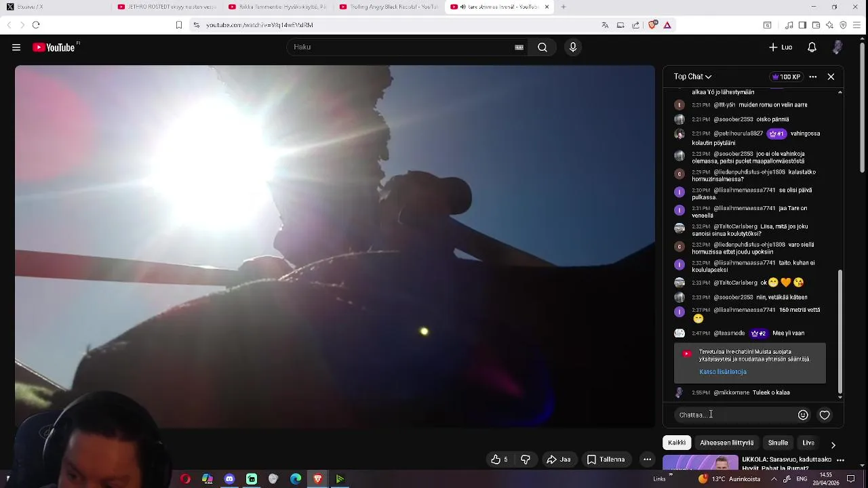Select the Live filter chip
This screenshot has width=868, height=488.
[x=808, y=443]
